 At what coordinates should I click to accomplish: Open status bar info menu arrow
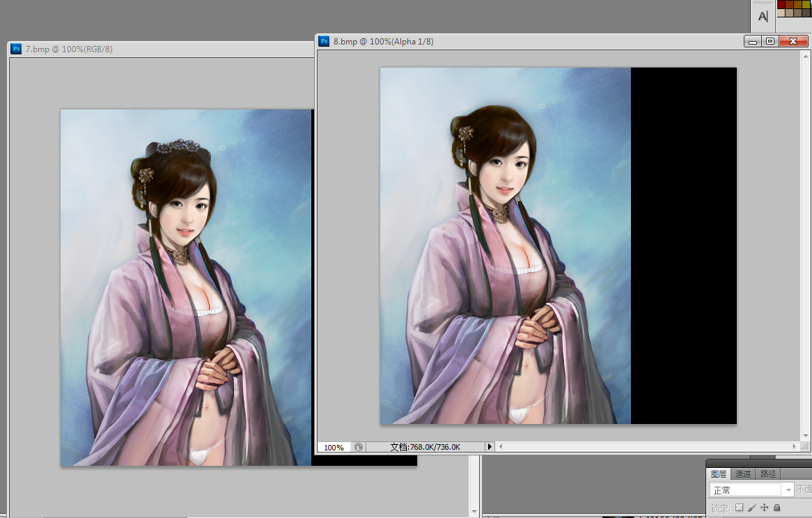click(x=490, y=446)
